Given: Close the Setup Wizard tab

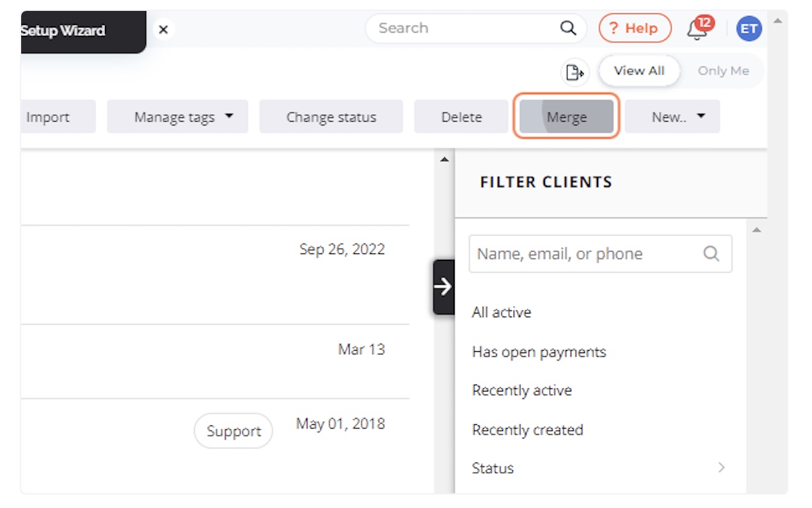Looking at the screenshot, I should [163, 29].
